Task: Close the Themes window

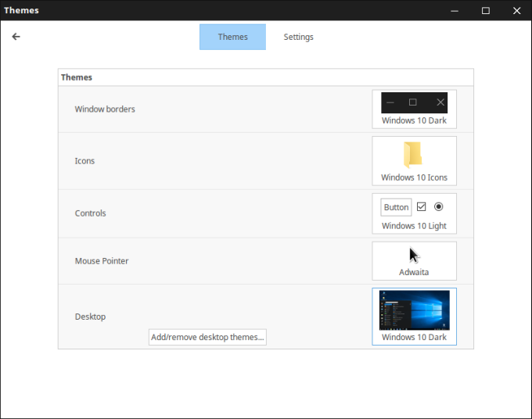Action: click(x=516, y=10)
